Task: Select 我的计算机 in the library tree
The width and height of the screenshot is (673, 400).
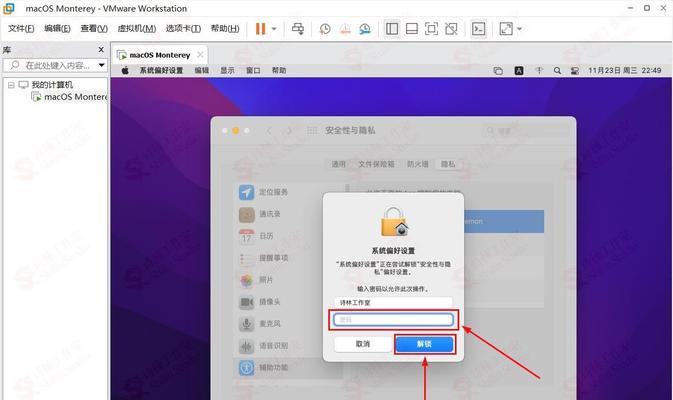Action: (52, 85)
